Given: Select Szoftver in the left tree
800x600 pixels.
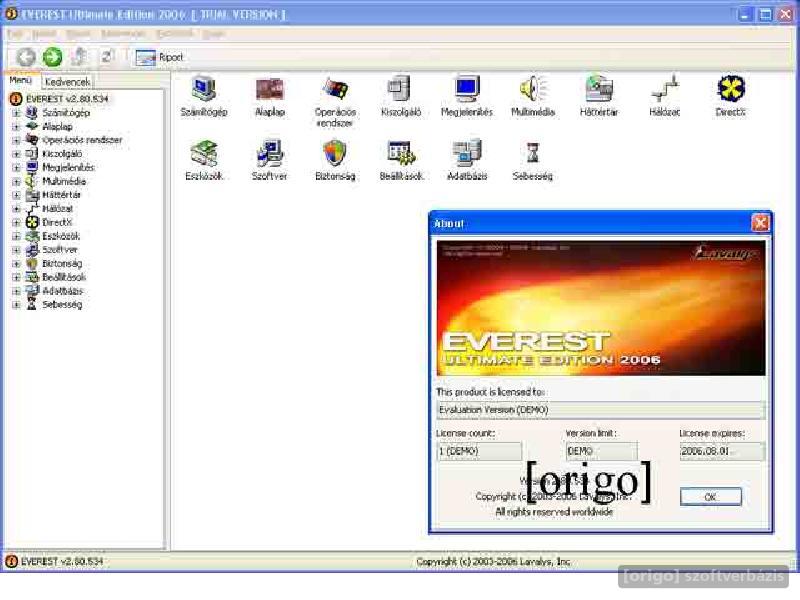Looking at the screenshot, I should point(60,250).
